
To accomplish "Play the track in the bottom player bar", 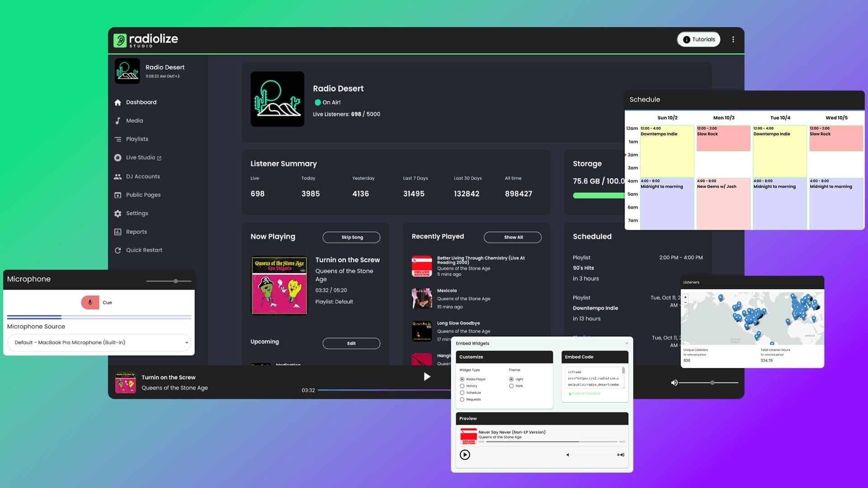I will pos(426,376).
